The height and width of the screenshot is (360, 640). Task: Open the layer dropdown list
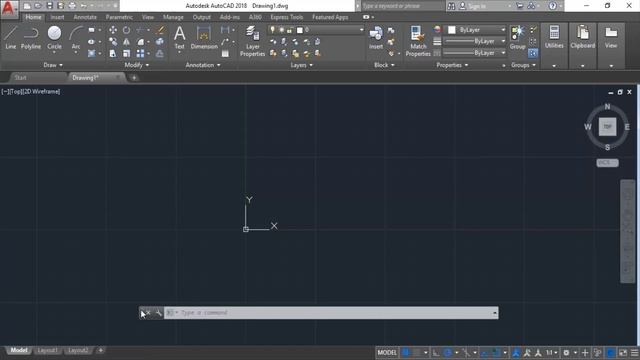pos(361,30)
